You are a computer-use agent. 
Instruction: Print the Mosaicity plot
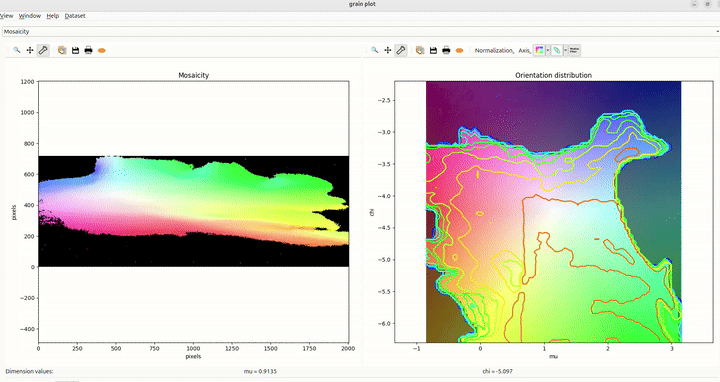click(89, 50)
